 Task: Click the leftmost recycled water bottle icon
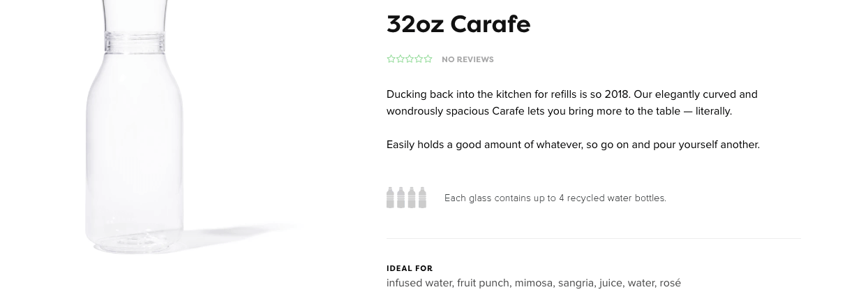[391, 198]
